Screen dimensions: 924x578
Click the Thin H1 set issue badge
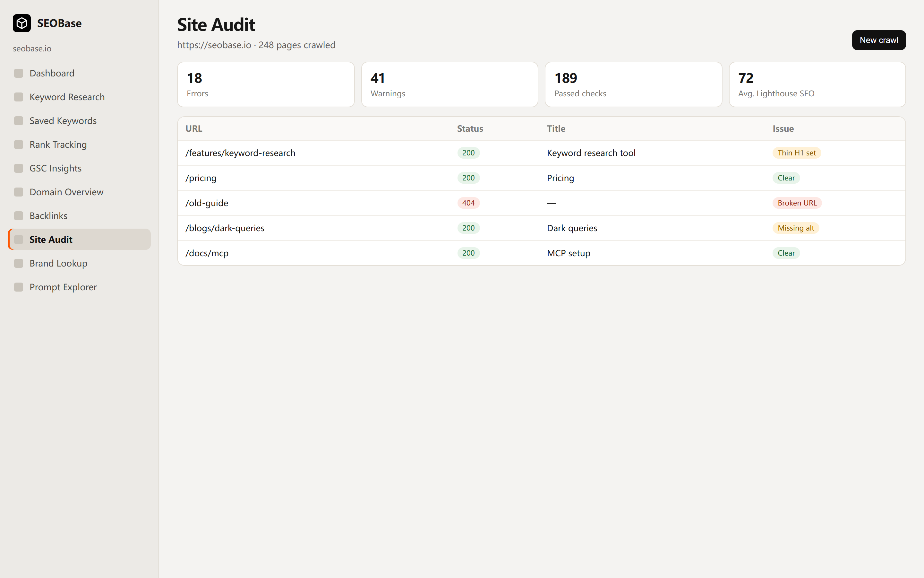[797, 153]
